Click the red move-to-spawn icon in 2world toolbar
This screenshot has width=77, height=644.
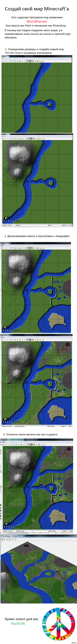point(23,248)
